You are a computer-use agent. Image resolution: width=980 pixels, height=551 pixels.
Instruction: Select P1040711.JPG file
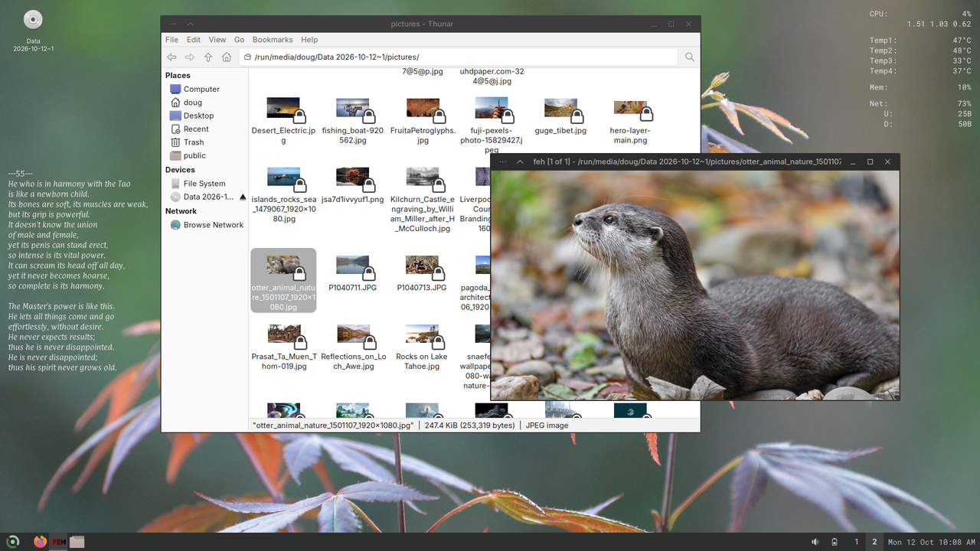pyautogui.click(x=352, y=274)
